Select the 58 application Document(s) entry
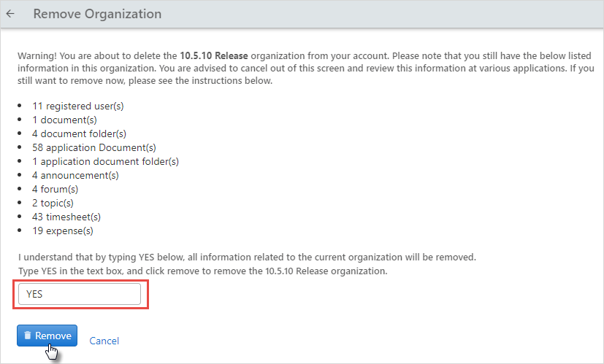This screenshot has height=364, width=604. [x=94, y=148]
